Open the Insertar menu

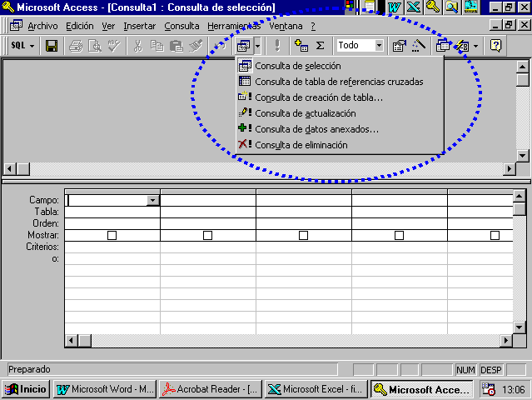139,26
